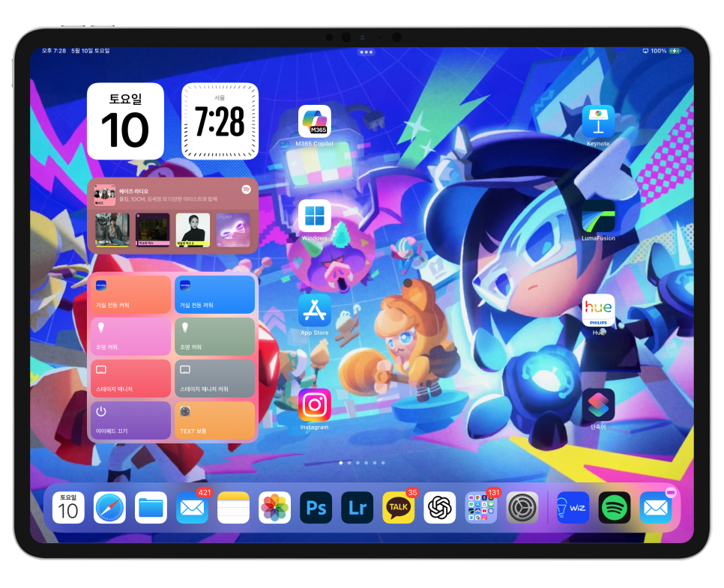The image size is (724, 588).
Task: Run the 조명 켜줘 shortcut
Action: pos(130,336)
